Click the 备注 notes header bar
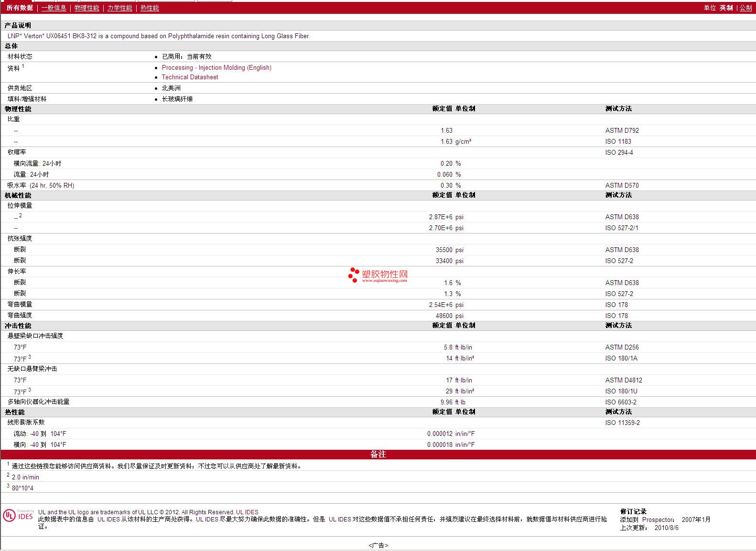 378,455
